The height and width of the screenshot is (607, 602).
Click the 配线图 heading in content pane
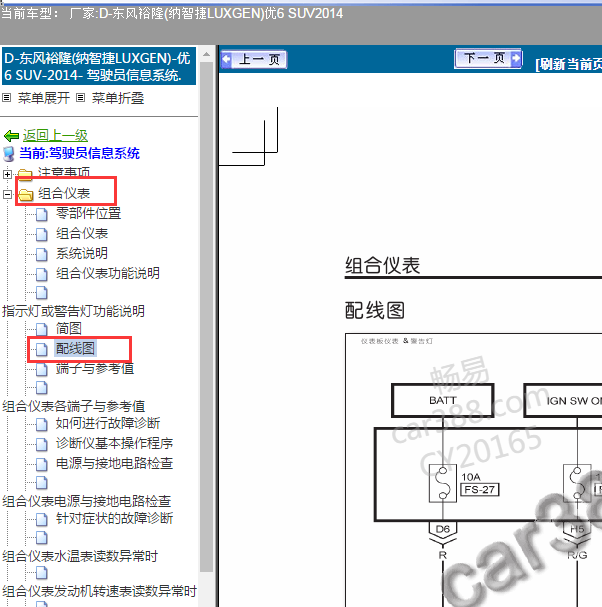(x=374, y=310)
